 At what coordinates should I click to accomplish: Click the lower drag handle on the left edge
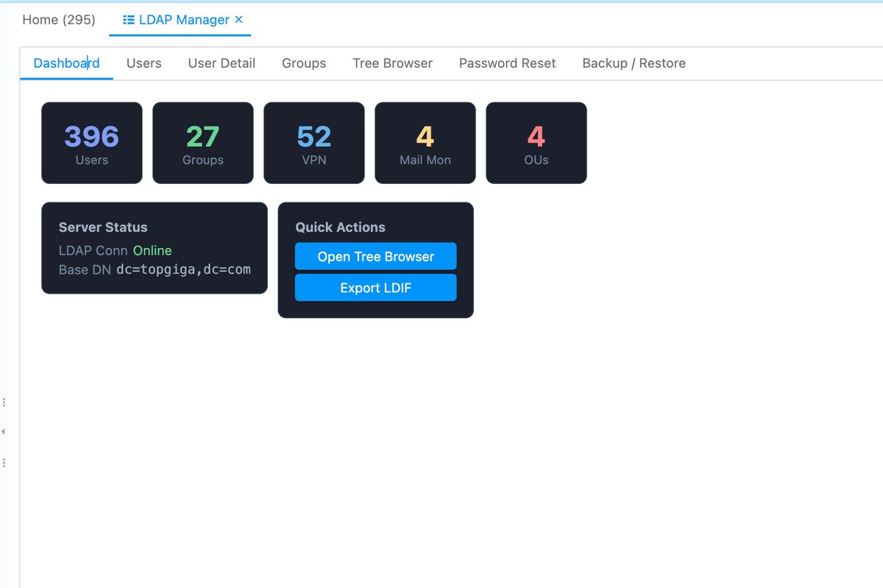pyautogui.click(x=4, y=462)
